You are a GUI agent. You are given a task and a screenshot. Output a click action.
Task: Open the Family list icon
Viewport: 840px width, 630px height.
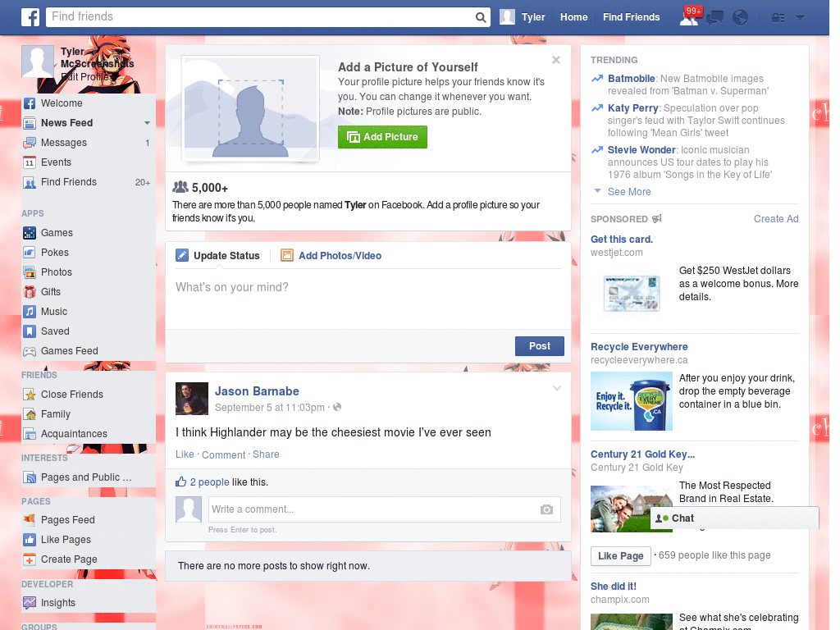point(30,414)
